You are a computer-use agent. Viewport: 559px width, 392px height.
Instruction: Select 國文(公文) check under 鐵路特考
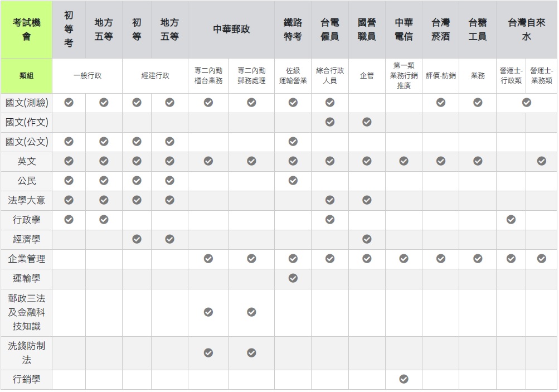[293, 142]
